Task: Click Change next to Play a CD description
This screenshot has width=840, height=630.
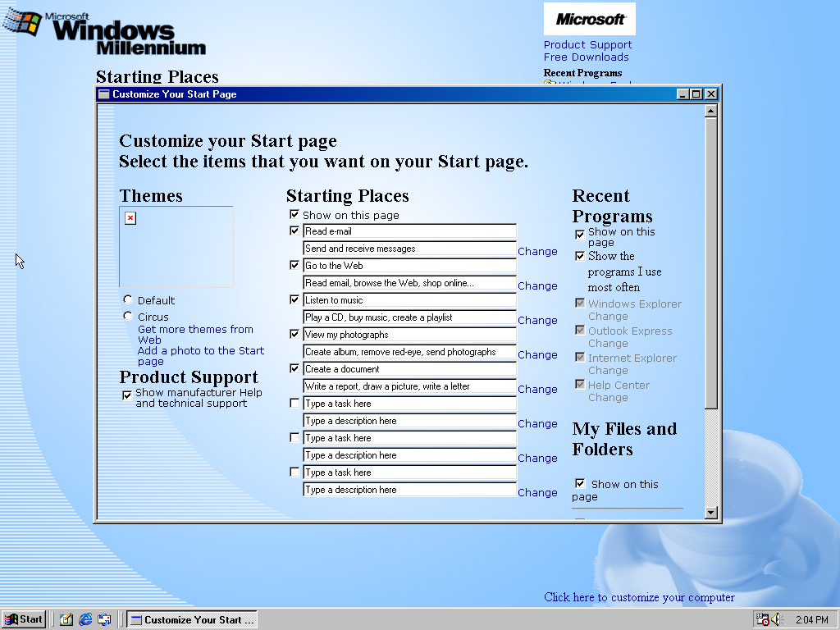Action: 537,320
